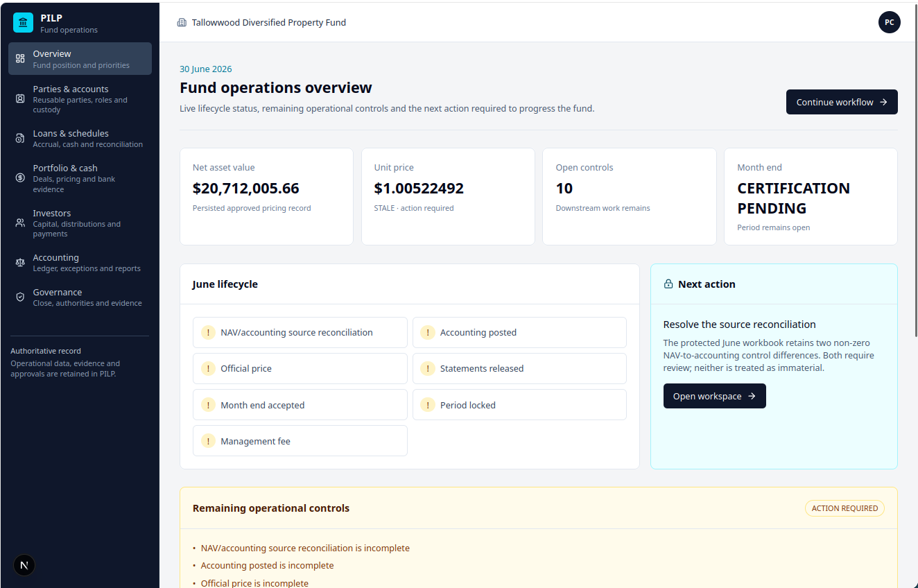Screen dimensions: 918x588
Task: Click warning icon on Accounting posted
Action: pyautogui.click(x=427, y=333)
